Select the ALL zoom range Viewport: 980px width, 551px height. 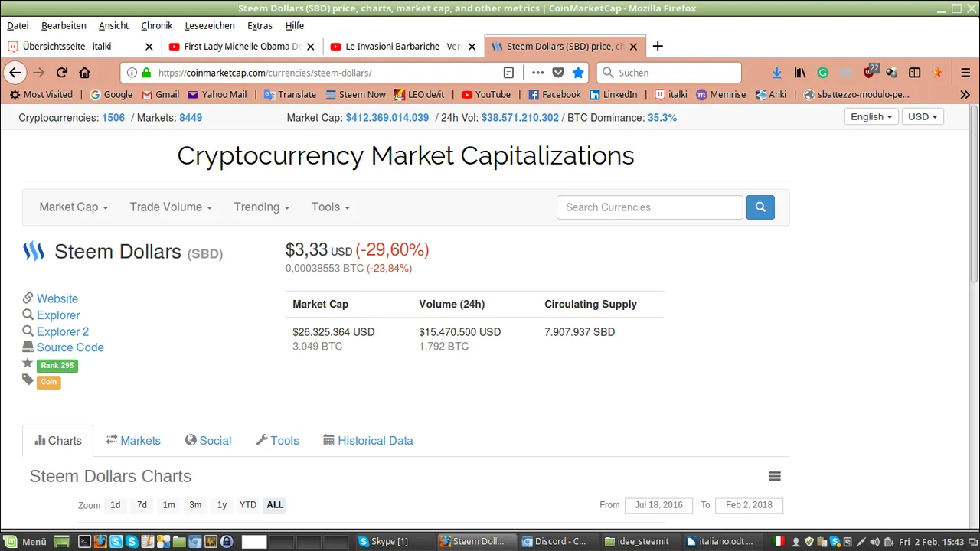click(275, 505)
